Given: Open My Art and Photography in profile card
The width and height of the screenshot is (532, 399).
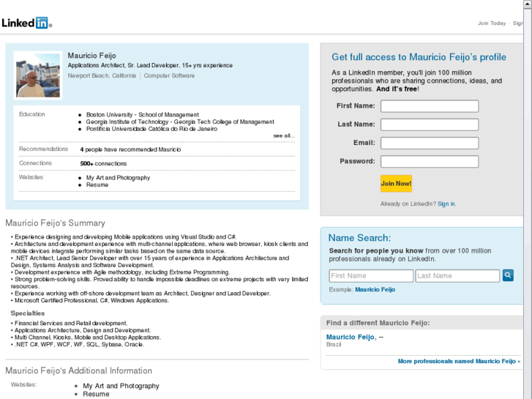Looking at the screenshot, I should point(118,178).
